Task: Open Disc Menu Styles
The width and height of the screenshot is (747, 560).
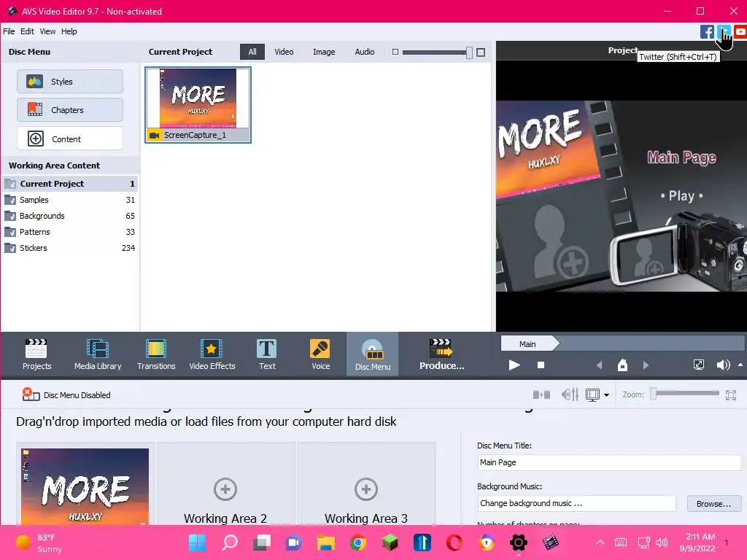Action: pos(70,82)
